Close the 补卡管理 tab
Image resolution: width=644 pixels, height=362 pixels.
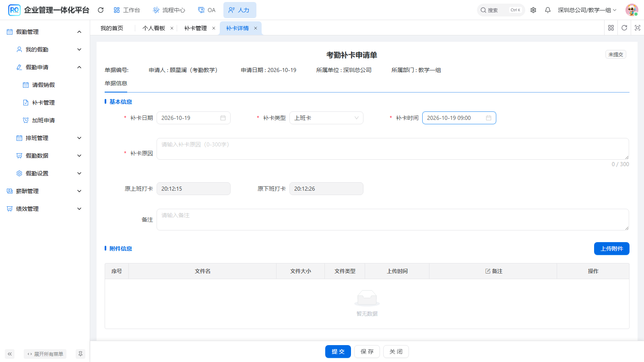click(x=214, y=28)
